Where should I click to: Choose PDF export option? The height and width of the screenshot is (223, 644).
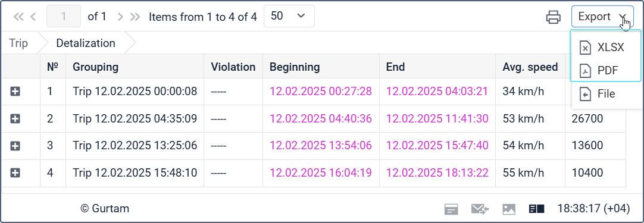click(606, 71)
